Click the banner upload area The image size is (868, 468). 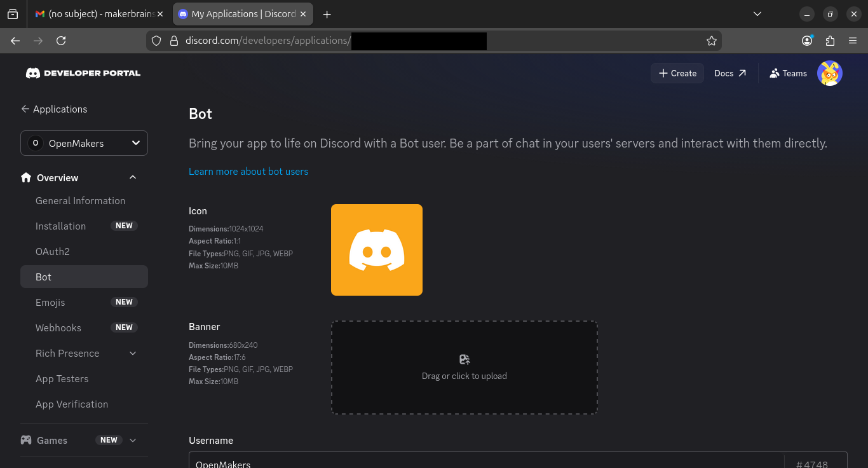coord(464,368)
